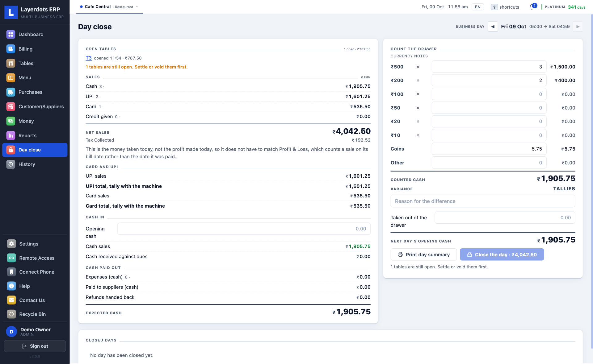Open notifications bell with badge
Screen dimensions: 593x364
(x=532, y=7)
